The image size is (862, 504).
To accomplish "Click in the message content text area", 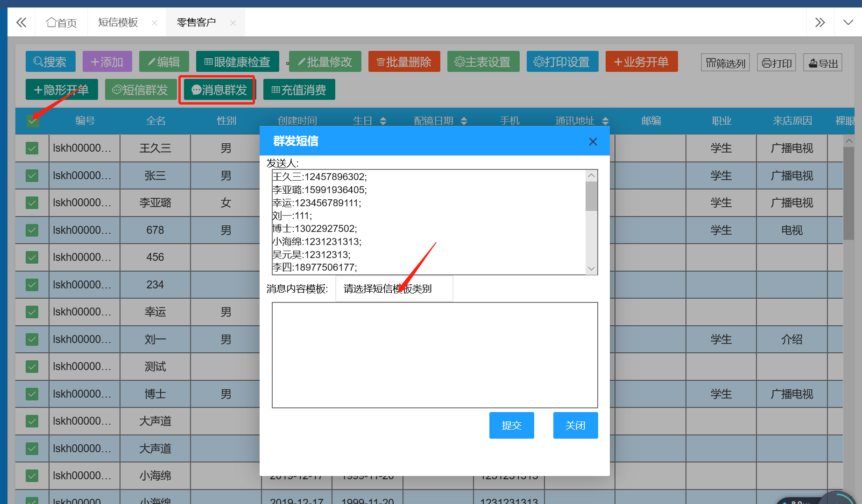I will point(435,355).
